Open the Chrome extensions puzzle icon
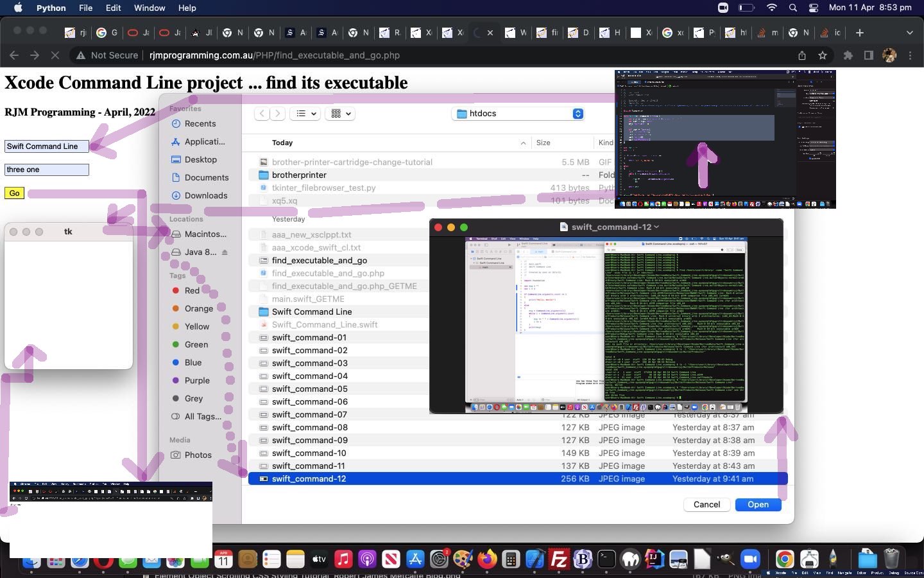This screenshot has height=578, width=924. [848, 55]
